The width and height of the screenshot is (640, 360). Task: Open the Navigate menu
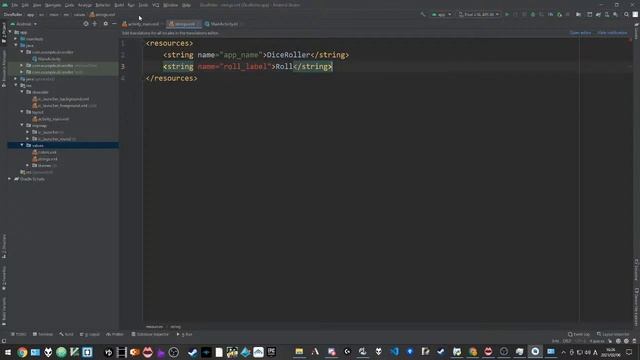coord(53,5)
